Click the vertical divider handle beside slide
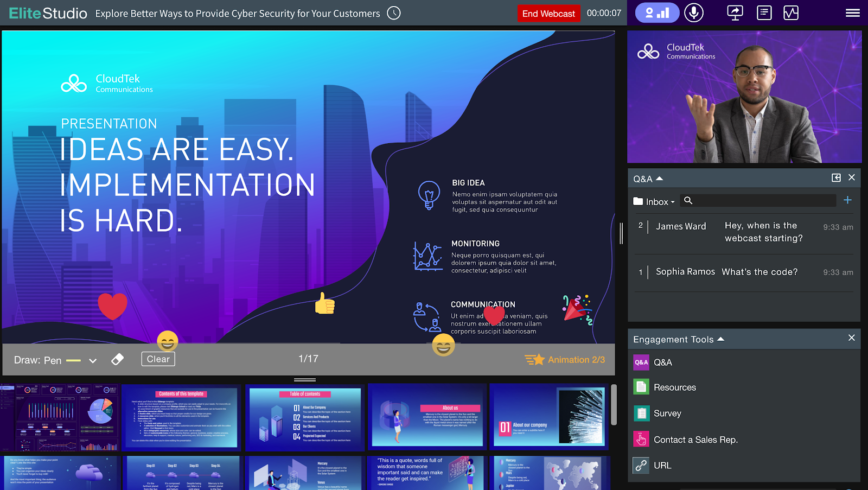The height and width of the screenshot is (490, 868). pos(621,233)
